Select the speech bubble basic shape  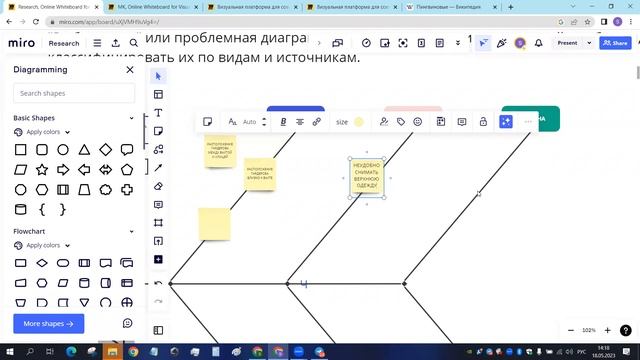click(x=127, y=150)
